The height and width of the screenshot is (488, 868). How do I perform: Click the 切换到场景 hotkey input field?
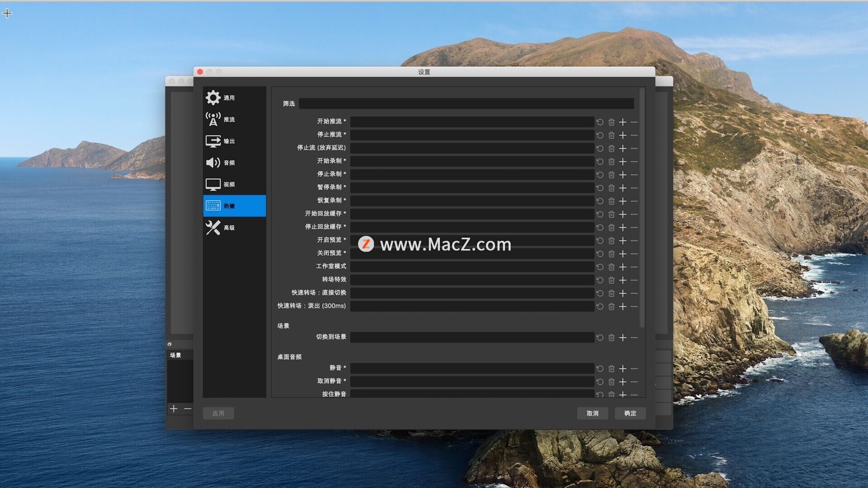point(472,338)
